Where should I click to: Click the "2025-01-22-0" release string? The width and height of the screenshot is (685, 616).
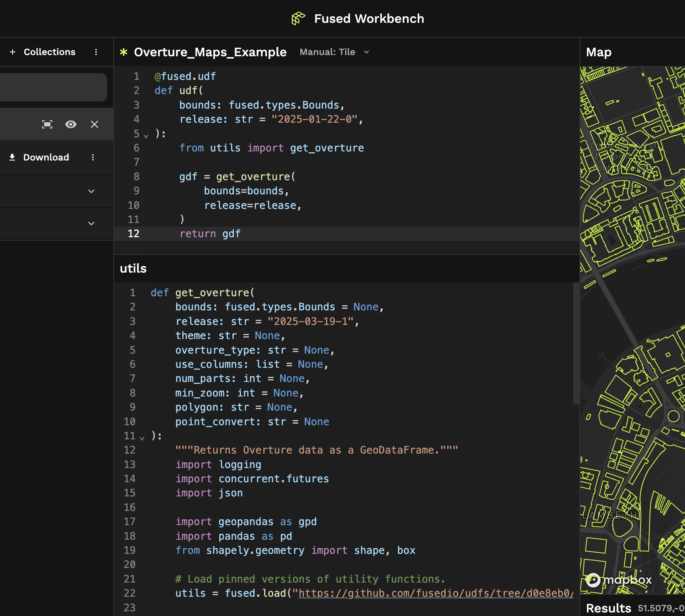315,119
